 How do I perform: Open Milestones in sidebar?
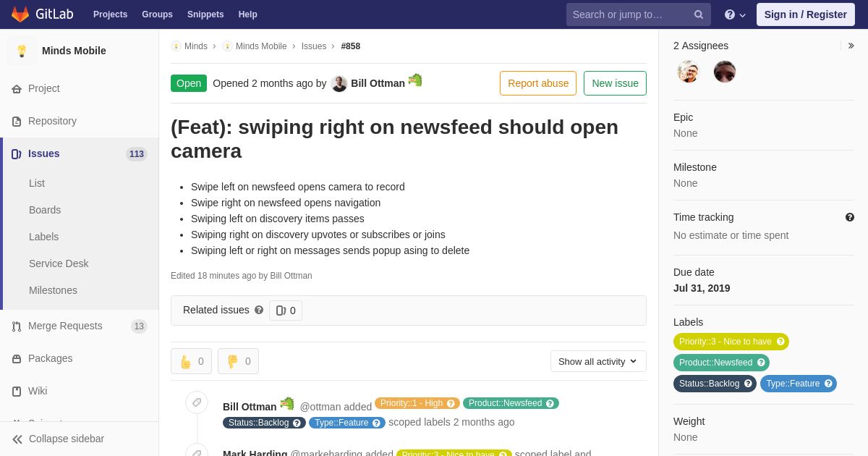53,290
